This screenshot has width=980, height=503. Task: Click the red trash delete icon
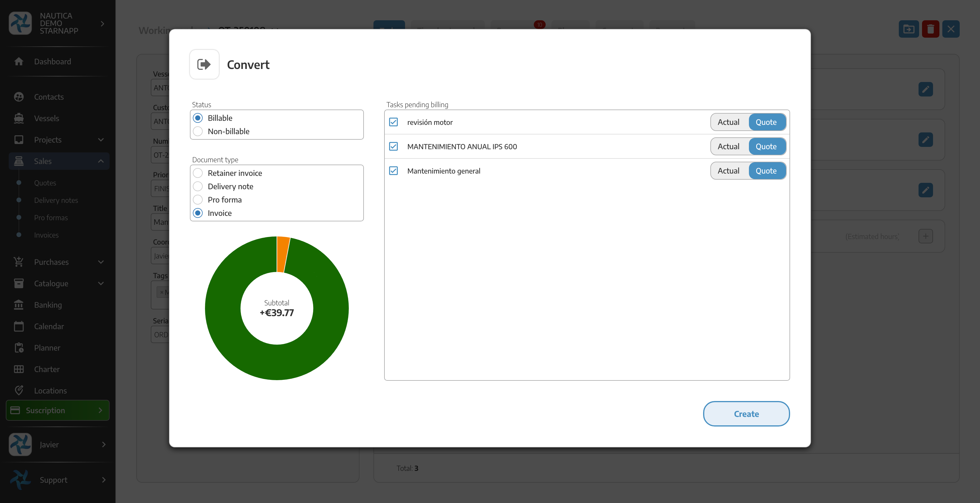click(x=930, y=29)
